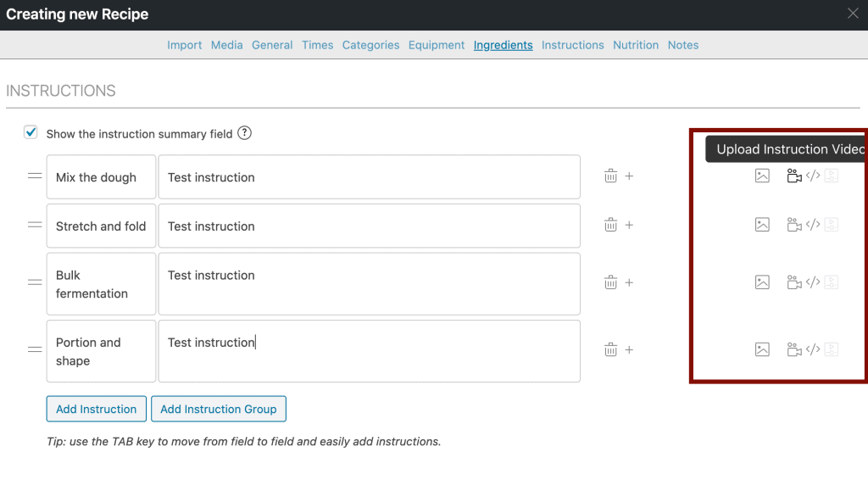Focus instruction text next to Bulk fermentation

(370, 283)
